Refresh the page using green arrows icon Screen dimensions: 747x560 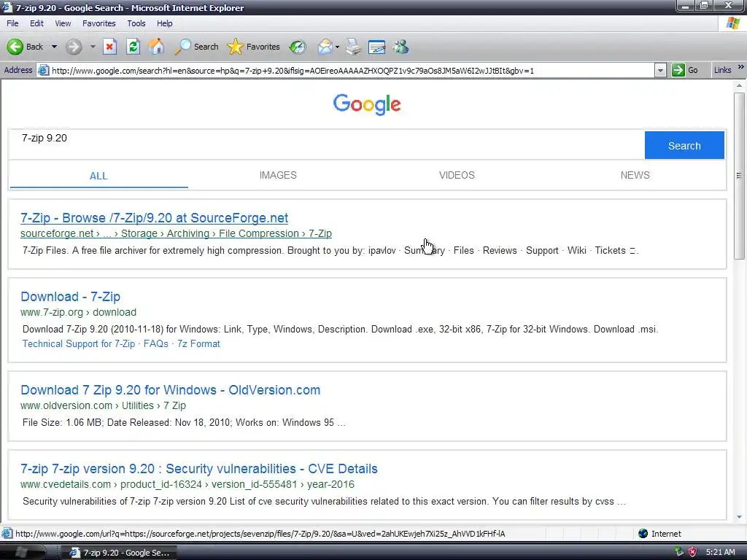click(x=133, y=47)
